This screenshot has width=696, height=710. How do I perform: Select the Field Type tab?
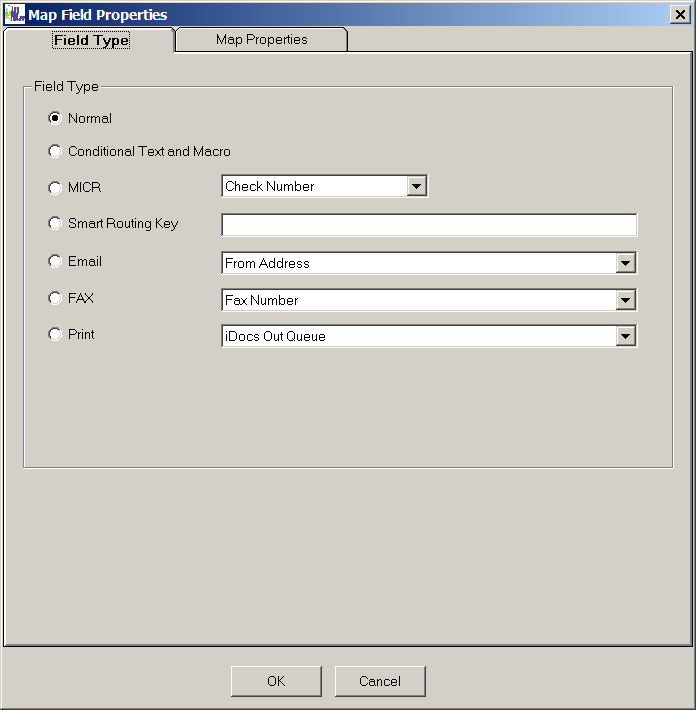tap(90, 41)
